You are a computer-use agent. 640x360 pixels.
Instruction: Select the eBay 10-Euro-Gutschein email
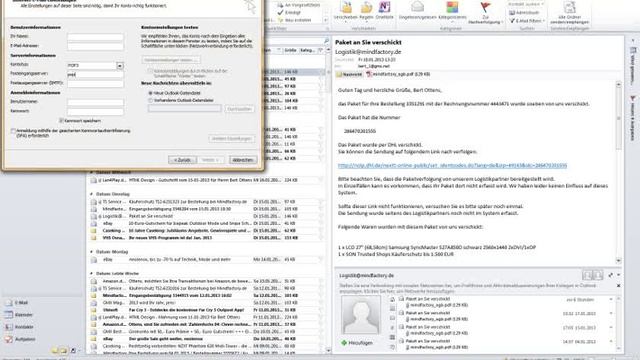coord(207,224)
